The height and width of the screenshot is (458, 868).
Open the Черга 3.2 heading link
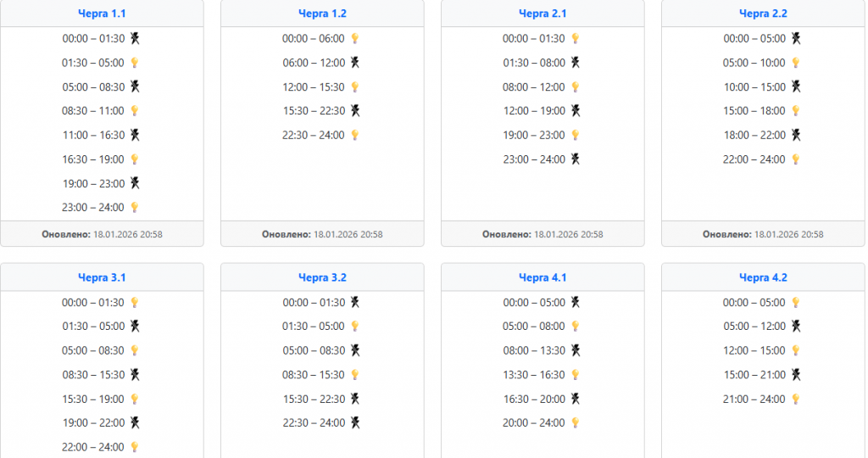(322, 277)
